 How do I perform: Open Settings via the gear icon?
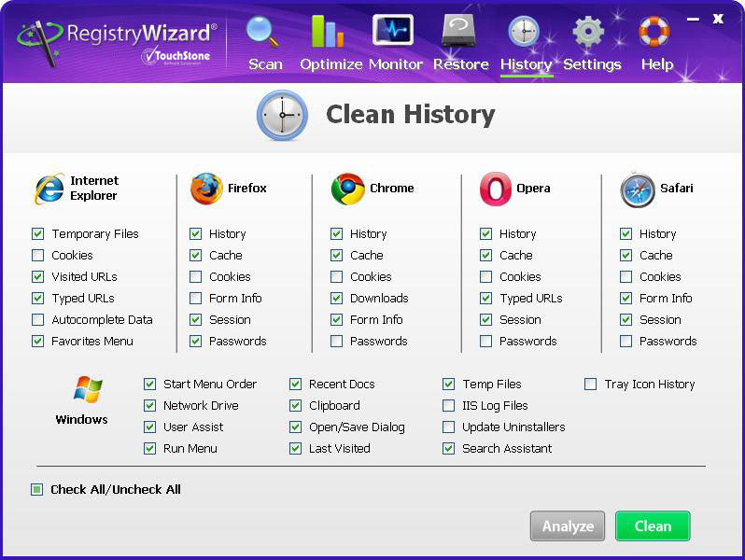tap(588, 32)
